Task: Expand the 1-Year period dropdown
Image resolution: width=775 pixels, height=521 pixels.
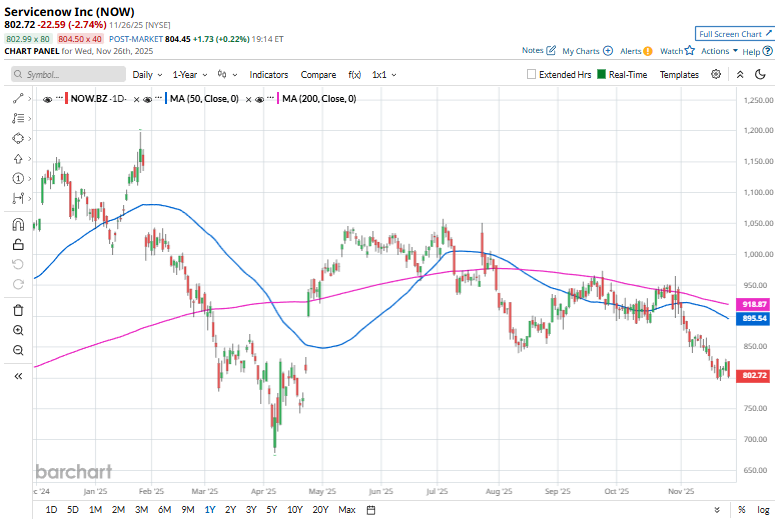Action: [188, 74]
